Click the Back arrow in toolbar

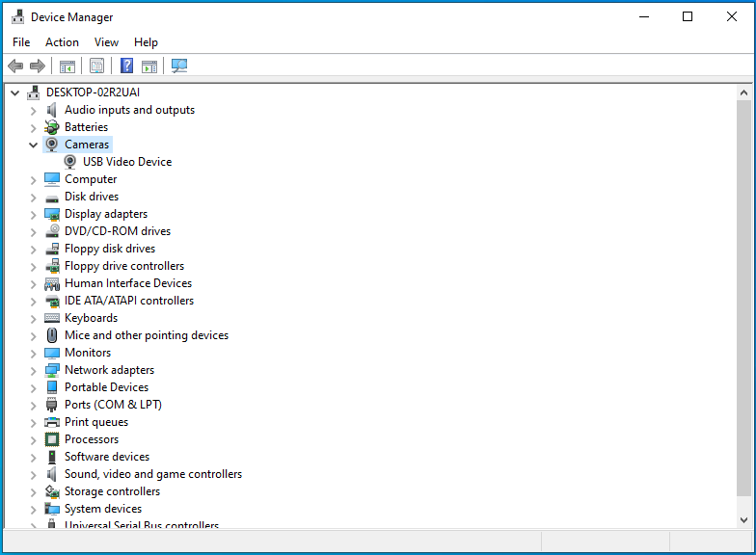click(x=15, y=66)
